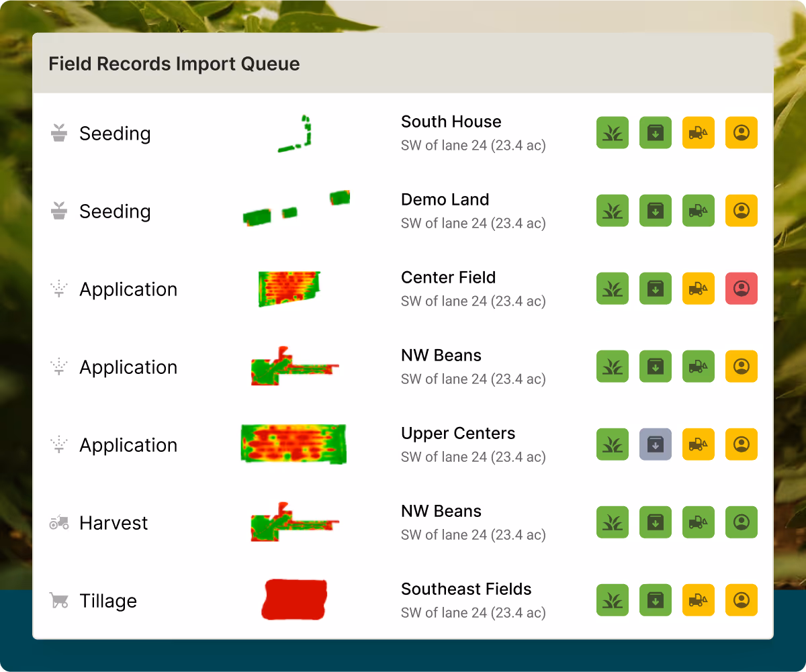The height and width of the screenshot is (672, 806).
Task: Select the Southeast Fields field name
Action: pos(466,589)
